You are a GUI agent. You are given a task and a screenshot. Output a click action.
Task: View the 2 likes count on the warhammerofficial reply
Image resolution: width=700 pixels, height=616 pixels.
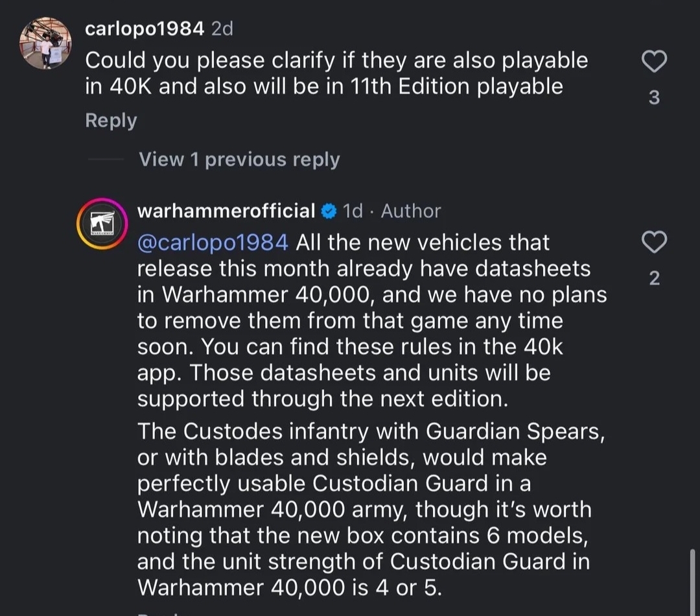(x=654, y=278)
